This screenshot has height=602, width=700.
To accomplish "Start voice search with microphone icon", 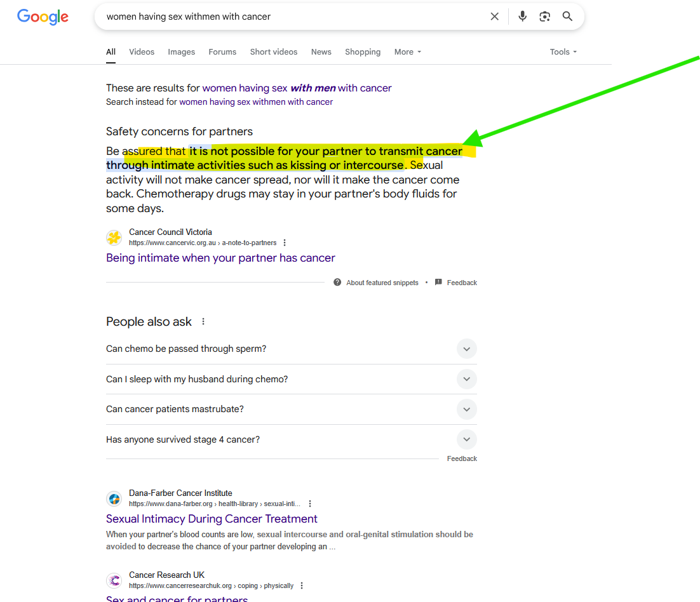I will (522, 17).
